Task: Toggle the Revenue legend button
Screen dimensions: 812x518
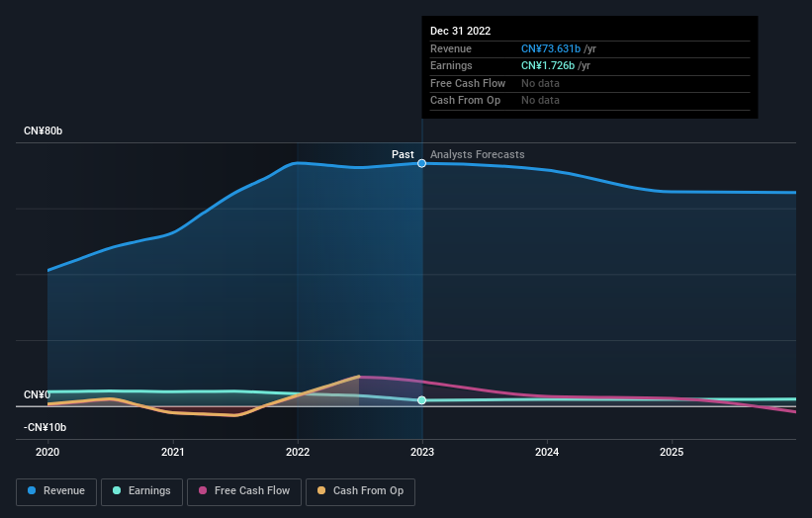Action: click(56, 491)
